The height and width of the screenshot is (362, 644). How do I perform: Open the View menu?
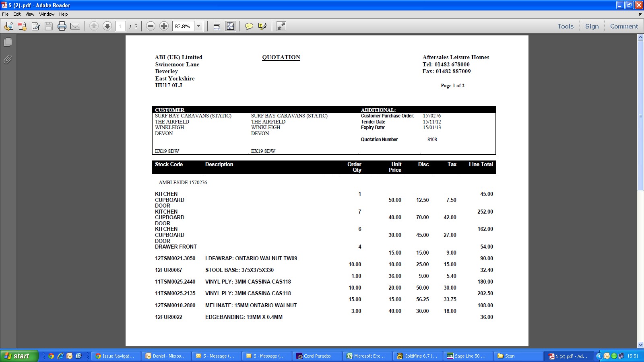30,14
